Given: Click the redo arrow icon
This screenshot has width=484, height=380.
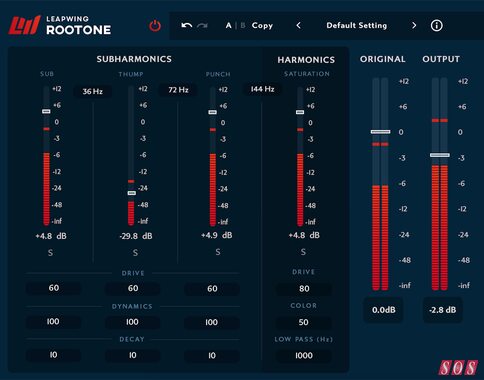Looking at the screenshot, I should [x=202, y=25].
